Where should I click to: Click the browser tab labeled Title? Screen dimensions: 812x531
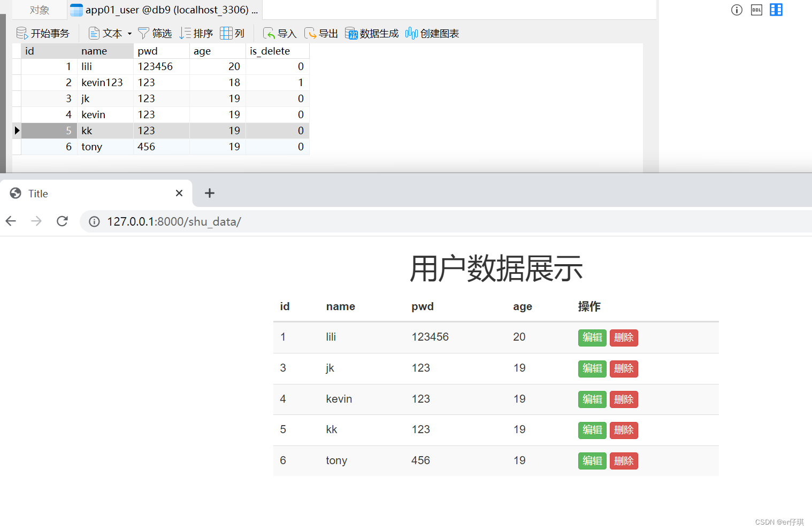37,193
